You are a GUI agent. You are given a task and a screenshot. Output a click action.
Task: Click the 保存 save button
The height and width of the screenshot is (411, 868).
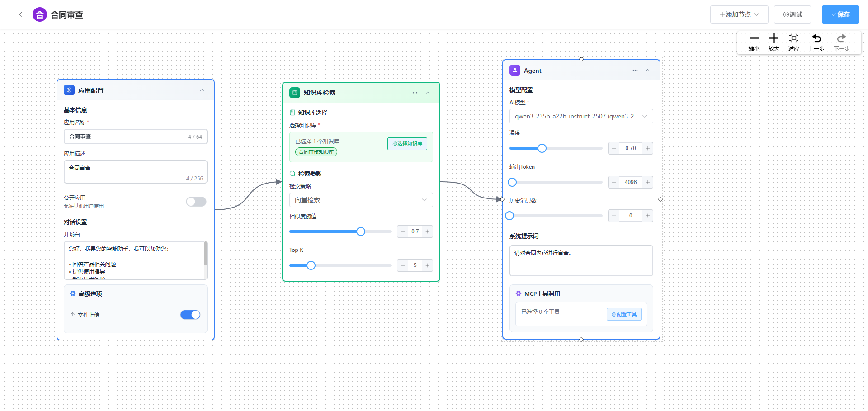pyautogui.click(x=840, y=14)
